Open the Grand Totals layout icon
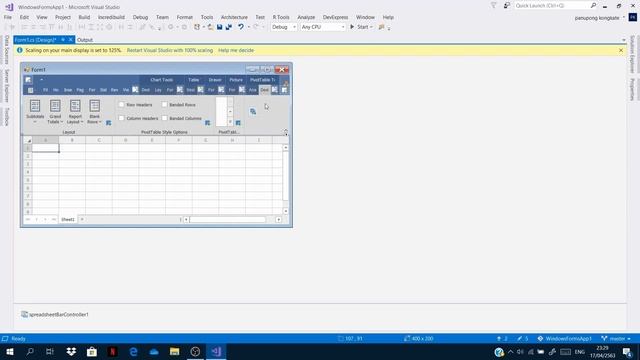Image resolution: width=640 pixels, height=360 pixels. click(55, 106)
